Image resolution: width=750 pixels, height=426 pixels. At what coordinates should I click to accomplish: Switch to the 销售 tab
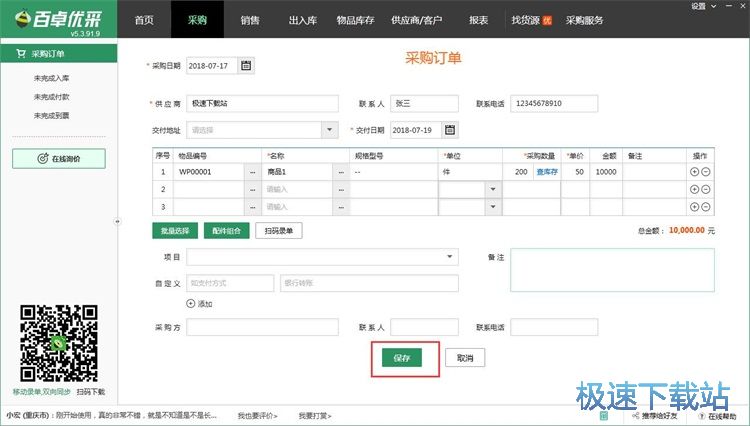[x=250, y=20]
